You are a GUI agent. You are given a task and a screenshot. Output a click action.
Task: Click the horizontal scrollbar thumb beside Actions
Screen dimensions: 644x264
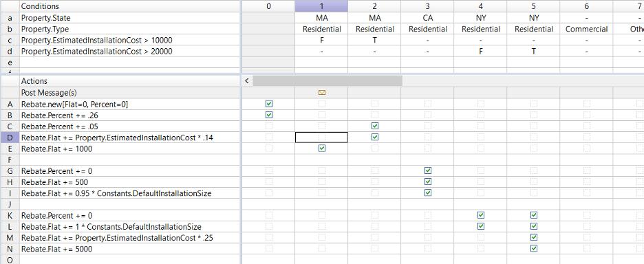[328, 81]
